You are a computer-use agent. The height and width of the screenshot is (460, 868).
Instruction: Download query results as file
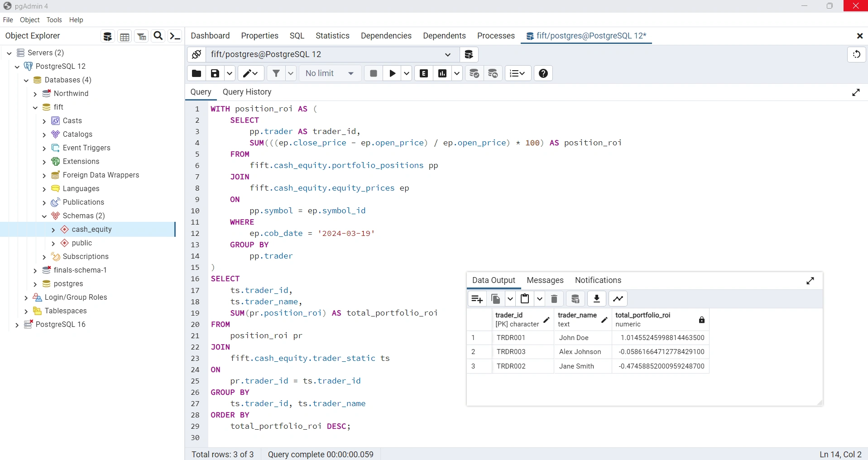tap(597, 299)
